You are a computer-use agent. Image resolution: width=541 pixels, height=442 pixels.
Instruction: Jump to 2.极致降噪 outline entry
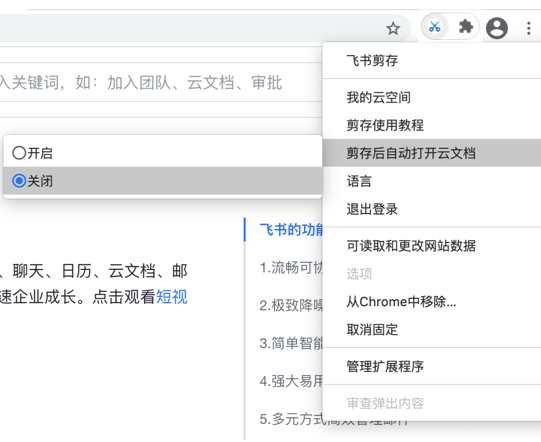[292, 305]
